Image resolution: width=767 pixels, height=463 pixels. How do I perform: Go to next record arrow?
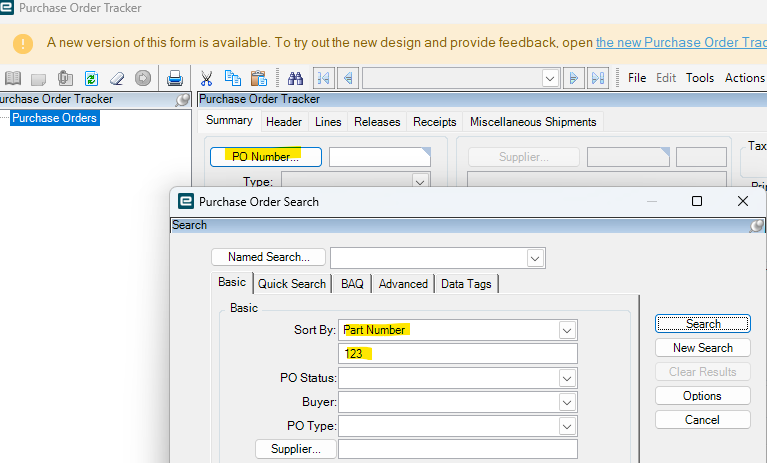click(574, 78)
